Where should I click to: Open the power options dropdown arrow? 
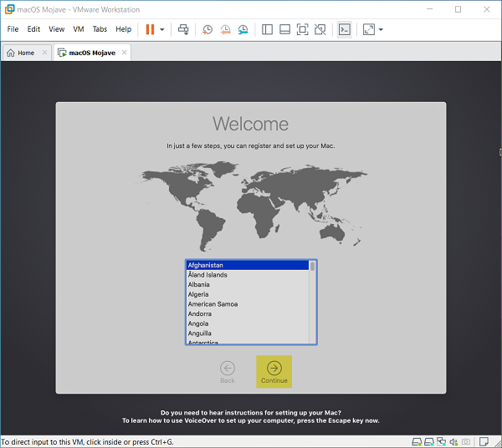162,29
